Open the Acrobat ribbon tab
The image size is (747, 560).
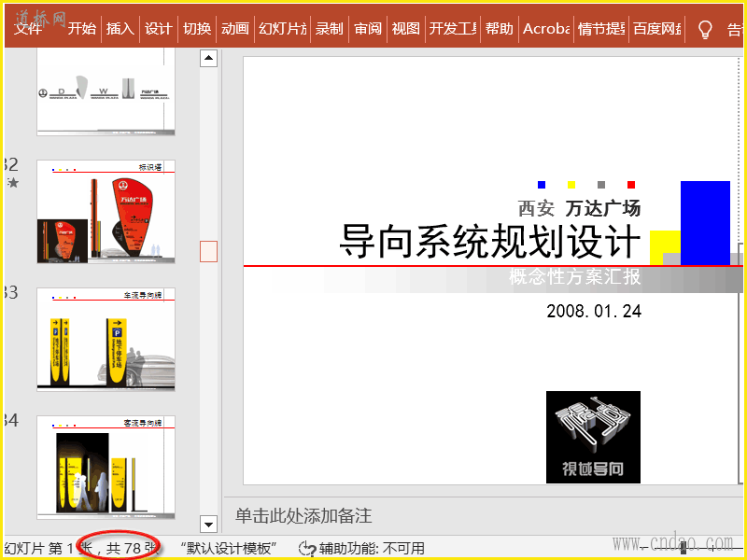546,29
